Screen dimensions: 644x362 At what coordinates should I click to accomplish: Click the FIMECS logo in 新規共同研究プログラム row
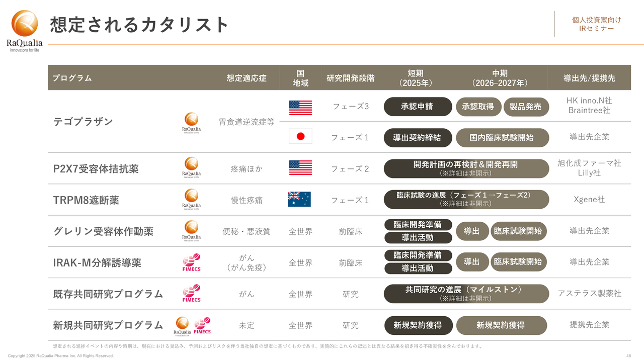point(202,325)
